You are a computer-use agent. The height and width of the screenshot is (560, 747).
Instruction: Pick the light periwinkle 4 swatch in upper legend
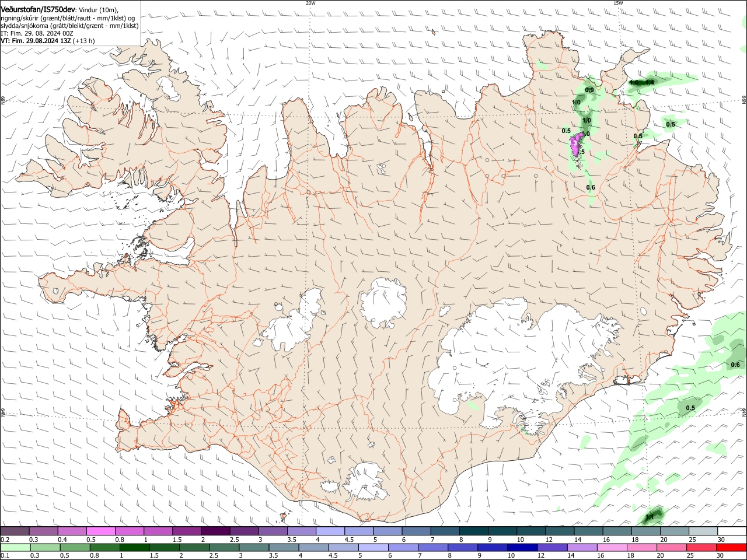tap(330, 531)
